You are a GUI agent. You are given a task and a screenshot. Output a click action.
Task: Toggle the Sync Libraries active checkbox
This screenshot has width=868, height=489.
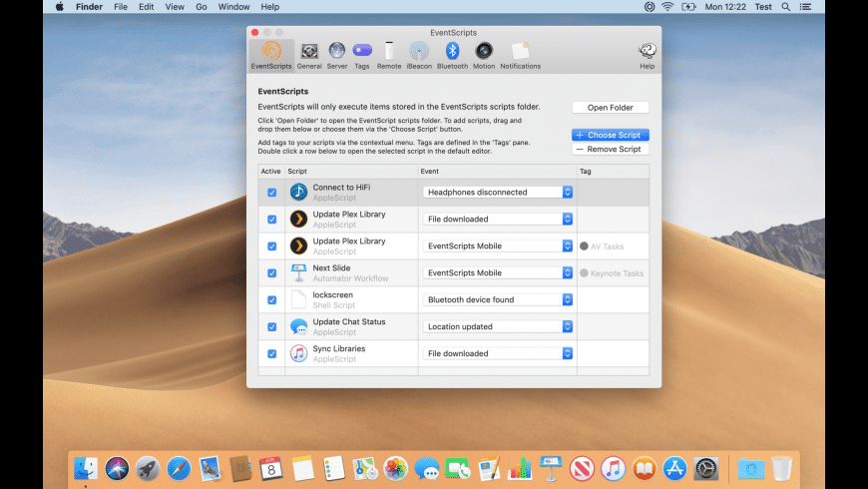pos(272,354)
